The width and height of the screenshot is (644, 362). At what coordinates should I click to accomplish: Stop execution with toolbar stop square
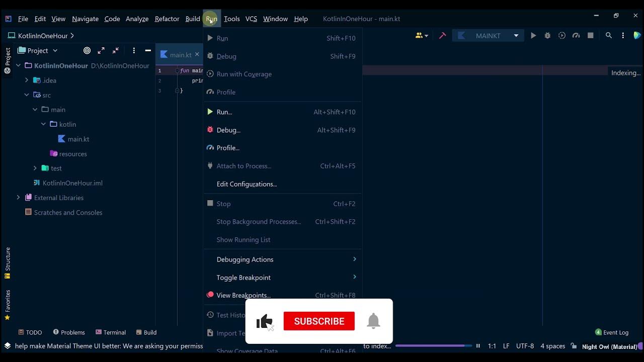pos(591,36)
